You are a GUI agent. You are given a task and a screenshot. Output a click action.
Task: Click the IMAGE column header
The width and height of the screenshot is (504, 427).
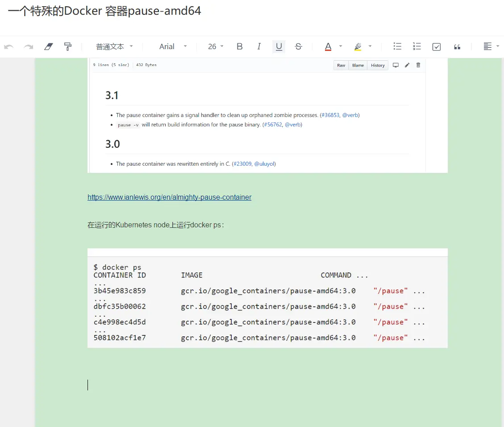click(192, 275)
